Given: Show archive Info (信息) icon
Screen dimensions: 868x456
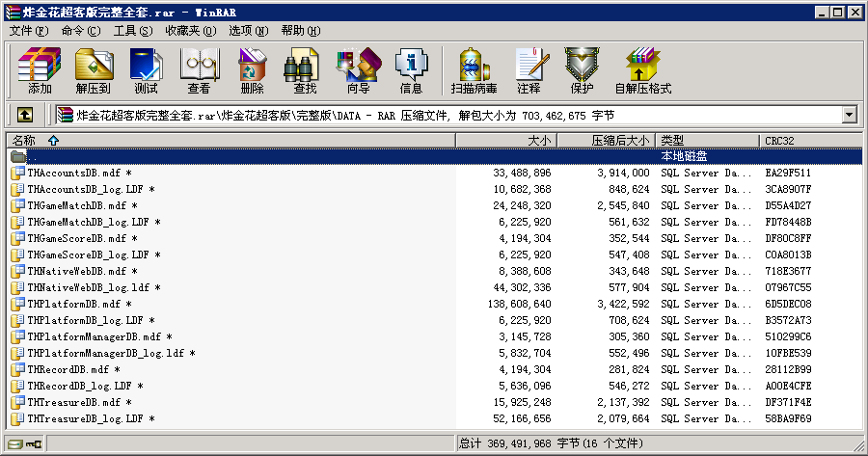Looking at the screenshot, I should [411, 70].
